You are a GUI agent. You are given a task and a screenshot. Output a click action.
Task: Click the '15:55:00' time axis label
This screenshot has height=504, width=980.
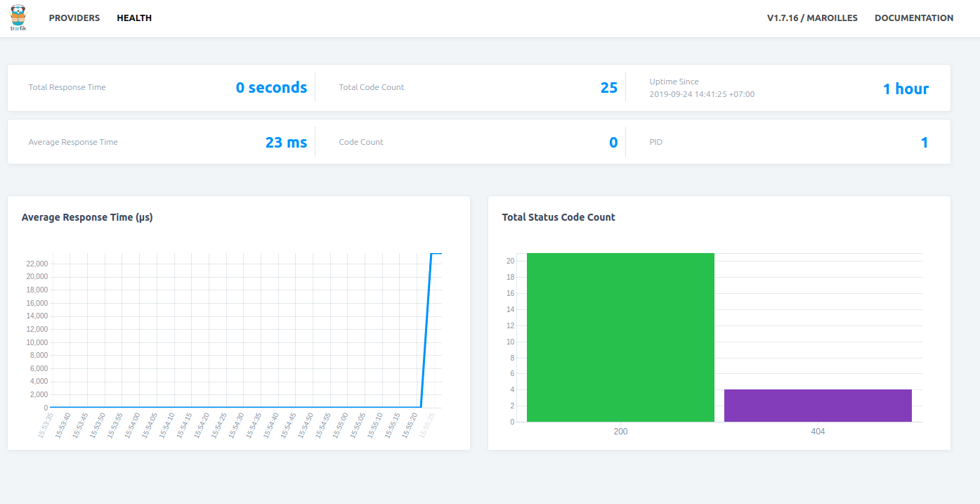[340, 425]
